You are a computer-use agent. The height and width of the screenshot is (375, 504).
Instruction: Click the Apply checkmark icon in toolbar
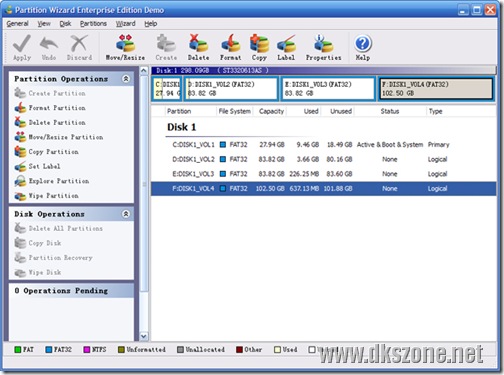pos(22,43)
